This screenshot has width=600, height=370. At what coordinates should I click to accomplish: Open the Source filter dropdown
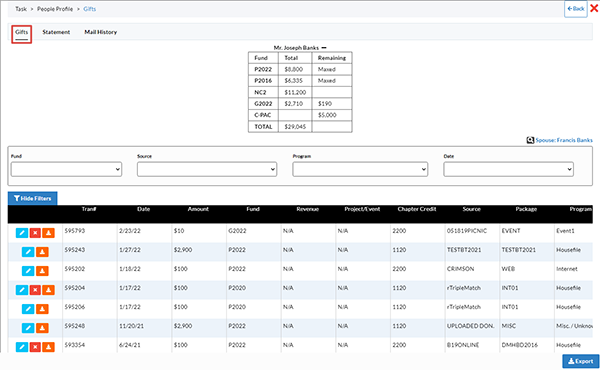207,169
